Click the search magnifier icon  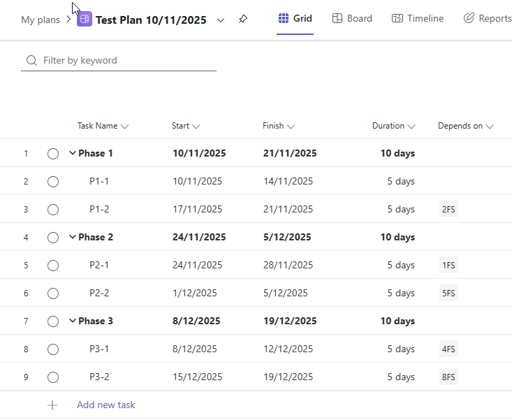click(31, 61)
